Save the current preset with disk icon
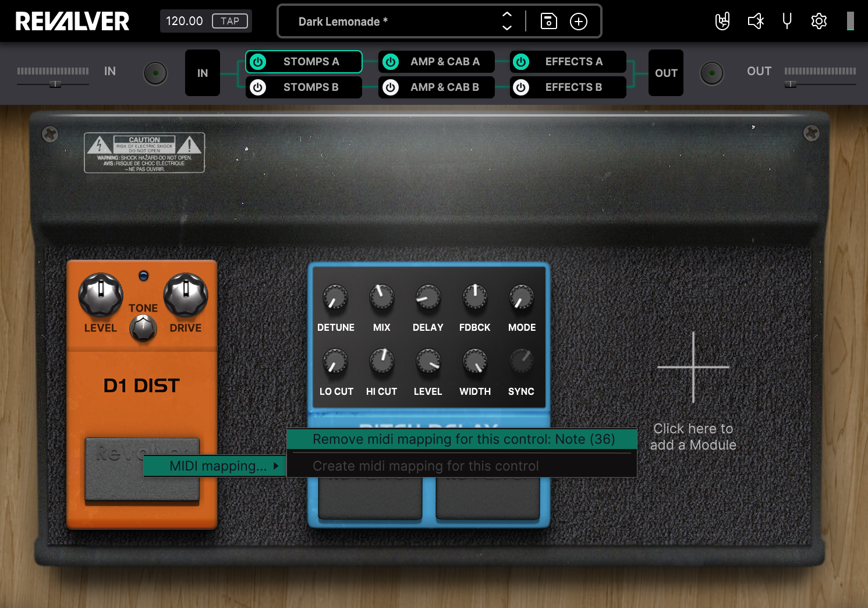868x608 pixels. point(548,22)
